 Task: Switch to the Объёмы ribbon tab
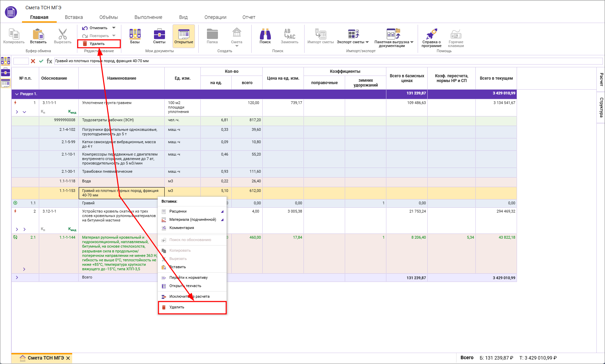pos(108,17)
